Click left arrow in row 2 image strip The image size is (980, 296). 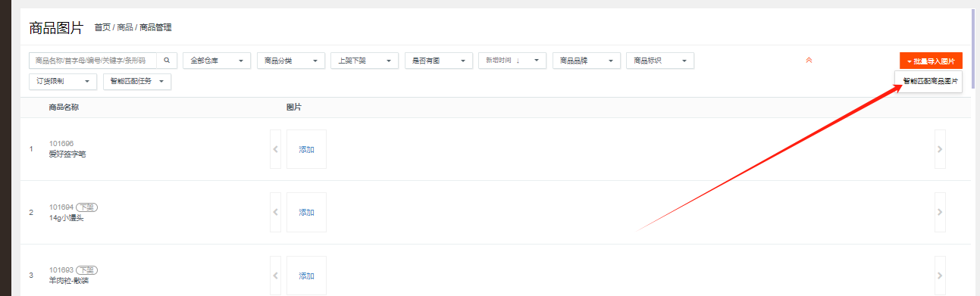pos(276,212)
